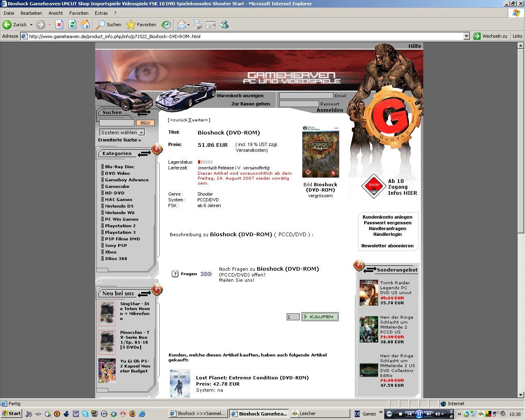Click the Hilfe link at page top
The height and width of the screenshot is (420, 525).
[x=415, y=46]
